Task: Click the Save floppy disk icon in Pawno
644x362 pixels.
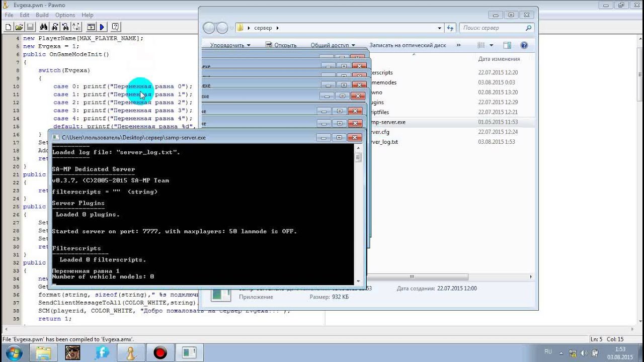Action: pyautogui.click(x=30, y=27)
